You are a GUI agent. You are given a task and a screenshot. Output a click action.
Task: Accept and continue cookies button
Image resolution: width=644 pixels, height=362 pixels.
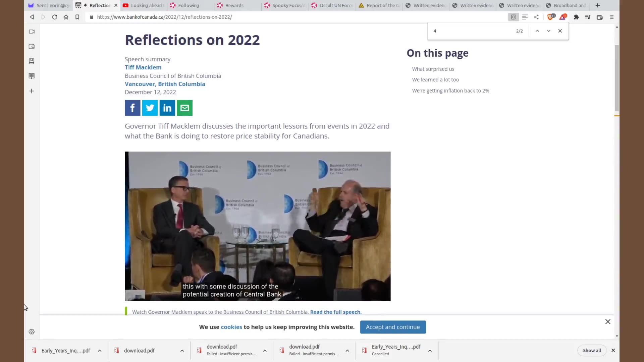tap(393, 327)
